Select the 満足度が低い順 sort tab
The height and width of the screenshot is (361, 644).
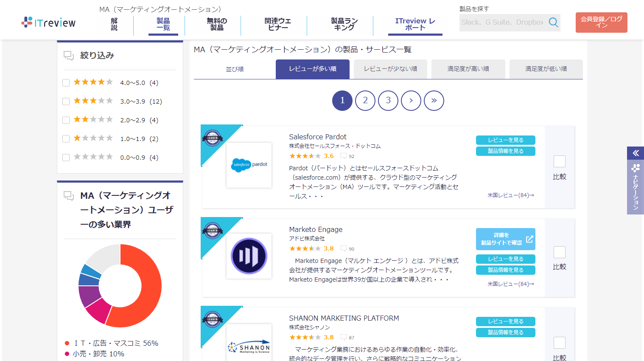pyautogui.click(x=546, y=69)
